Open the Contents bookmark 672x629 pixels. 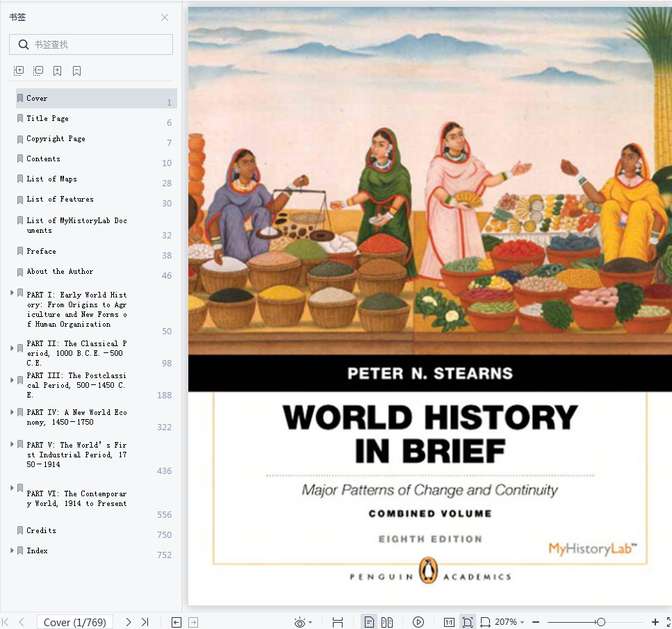coord(43,158)
